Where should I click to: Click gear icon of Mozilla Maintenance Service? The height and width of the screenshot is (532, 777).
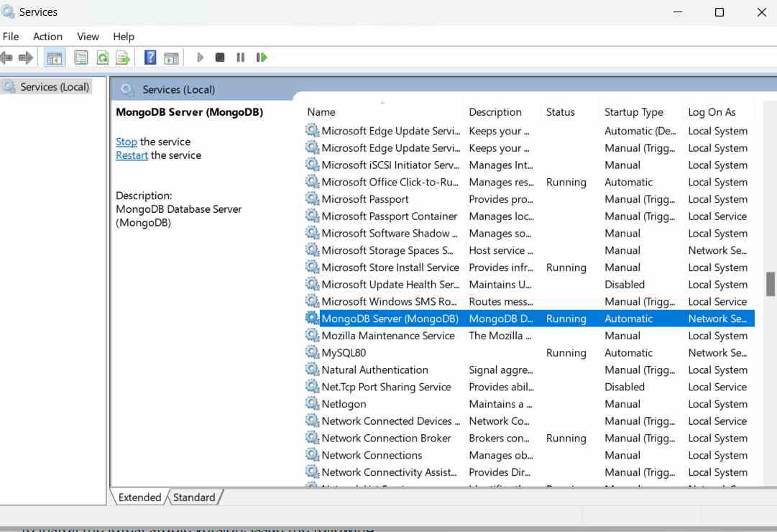[312, 336]
